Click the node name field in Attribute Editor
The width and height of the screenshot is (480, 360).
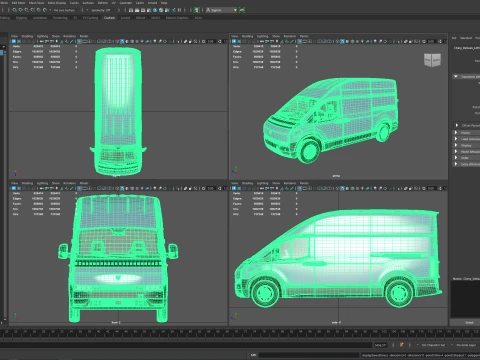[x=467, y=48]
